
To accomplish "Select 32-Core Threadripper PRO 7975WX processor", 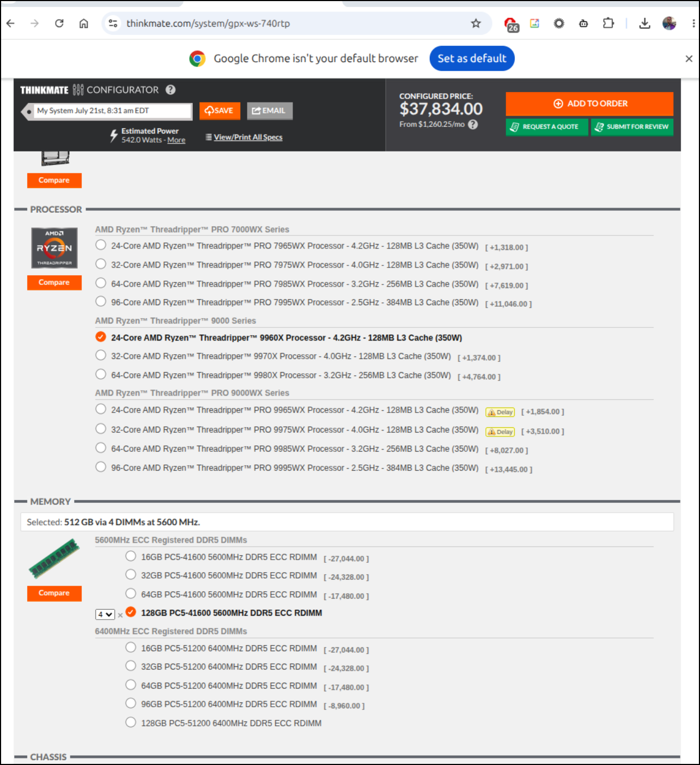I will click(x=101, y=264).
